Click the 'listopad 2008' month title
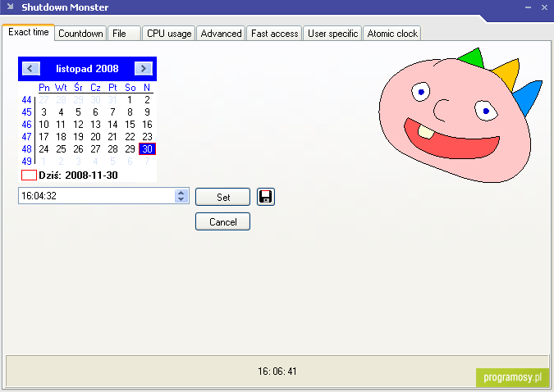Image resolution: width=554 pixels, height=392 pixels. (87, 69)
